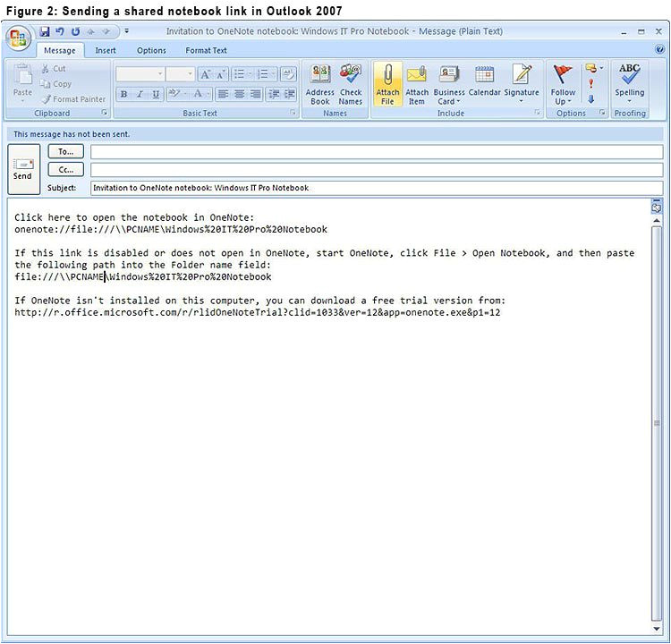This screenshot has width=671, height=644.
Task: Click the To... recipient button
Action: point(65,152)
